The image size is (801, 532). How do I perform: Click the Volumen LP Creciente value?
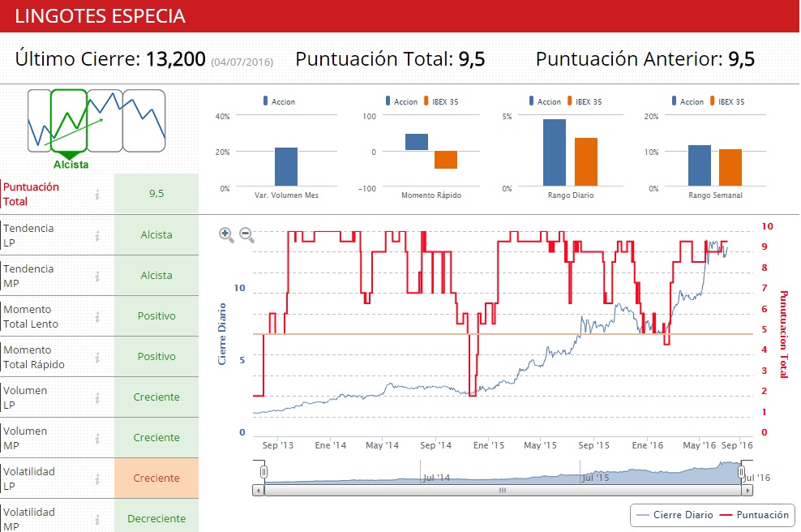[x=156, y=397]
